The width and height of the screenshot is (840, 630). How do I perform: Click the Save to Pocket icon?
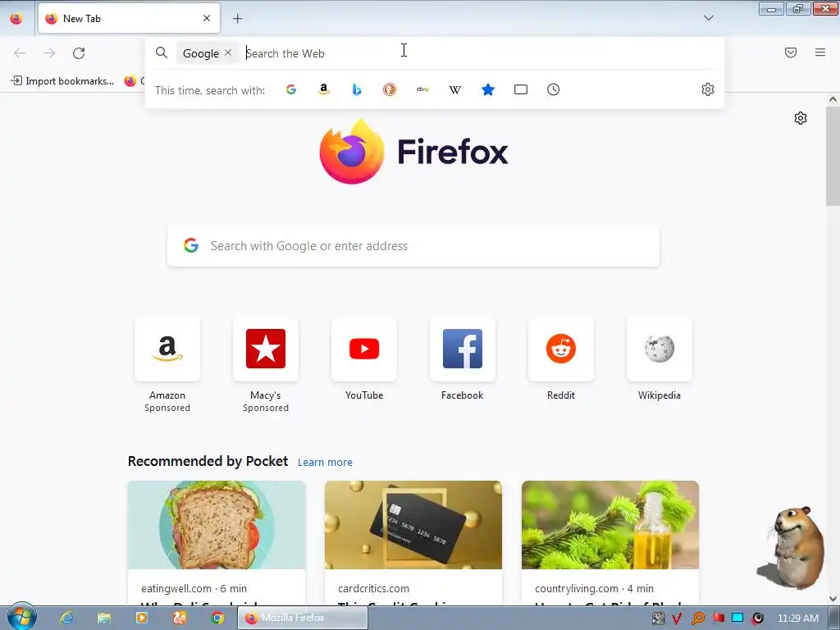point(791,52)
